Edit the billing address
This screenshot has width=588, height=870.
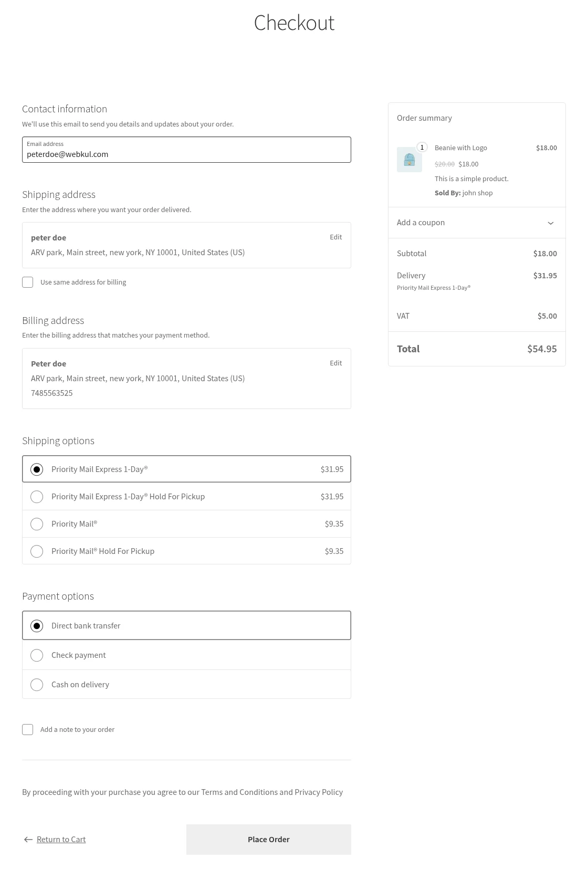pyautogui.click(x=335, y=363)
